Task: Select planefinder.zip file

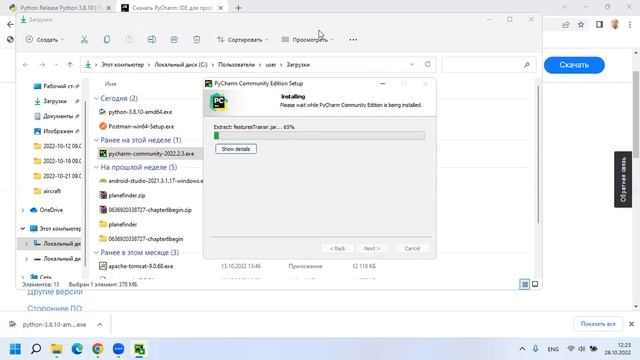Action: (127, 196)
